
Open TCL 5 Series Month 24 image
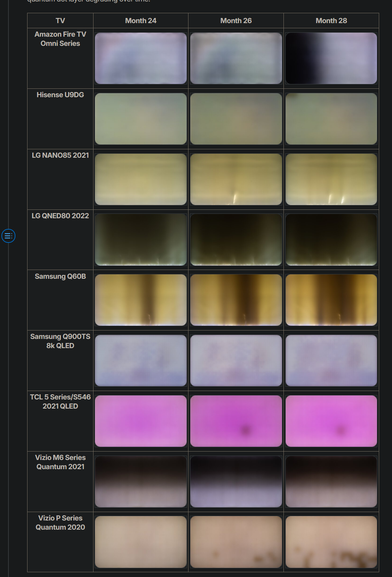pos(141,421)
